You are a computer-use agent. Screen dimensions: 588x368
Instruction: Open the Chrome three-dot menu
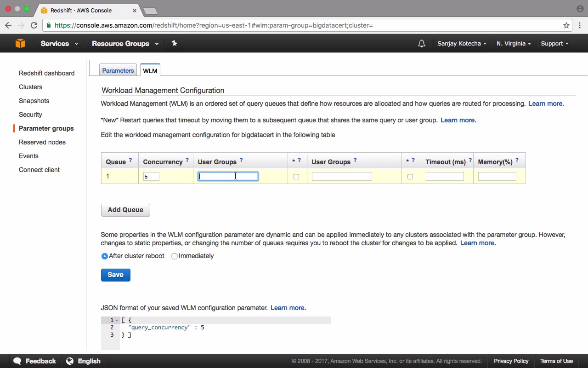tap(580, 25)
